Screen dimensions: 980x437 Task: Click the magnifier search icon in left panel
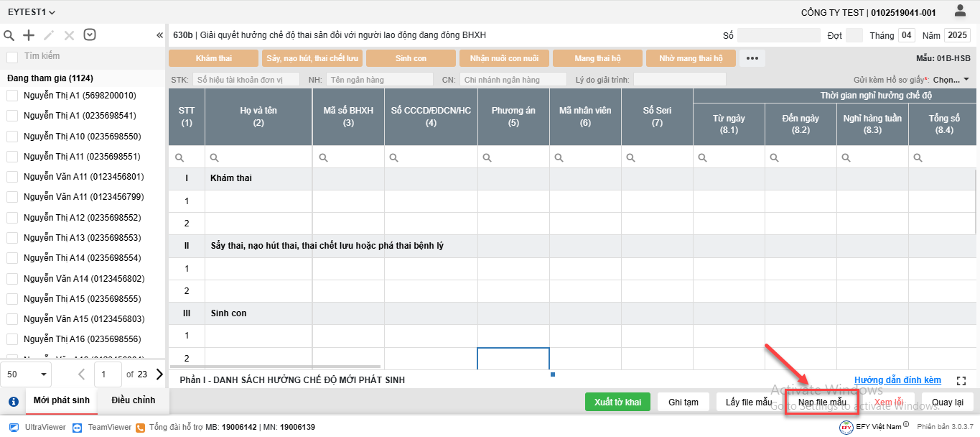(x=9, y=35)
